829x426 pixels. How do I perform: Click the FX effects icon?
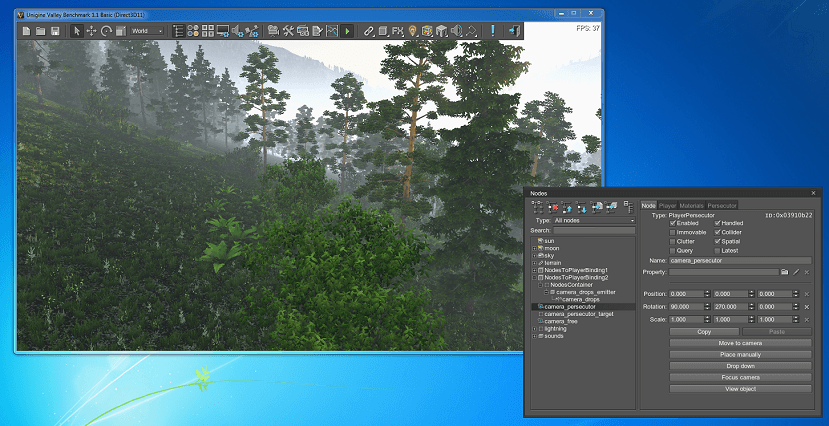pyautogui.click(x=398, y=31)
